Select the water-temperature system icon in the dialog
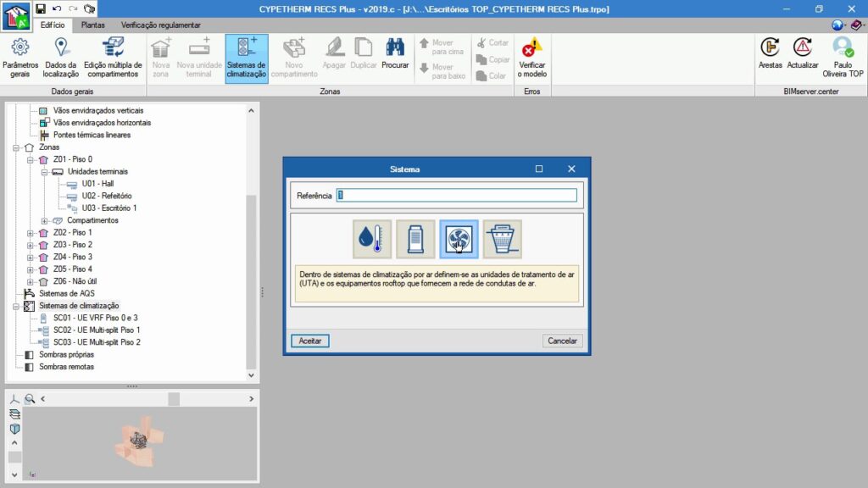Screen dimensions: 868x488 pos(372,240)
